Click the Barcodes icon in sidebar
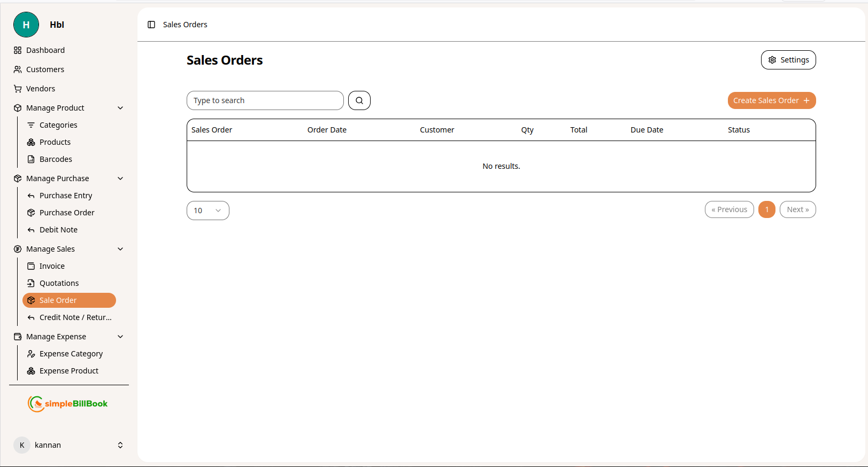Screen dimensions: 868x467 (x=31, y=159)
